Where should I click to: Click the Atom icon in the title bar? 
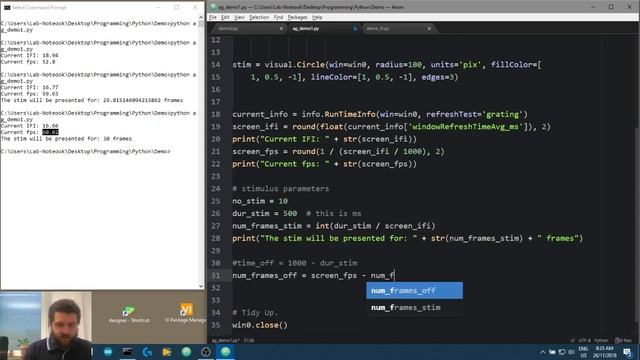coord(213,7)
